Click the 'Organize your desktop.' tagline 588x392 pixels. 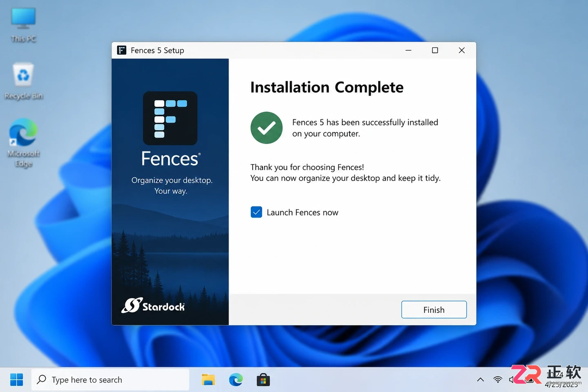(x=172, y=180)
